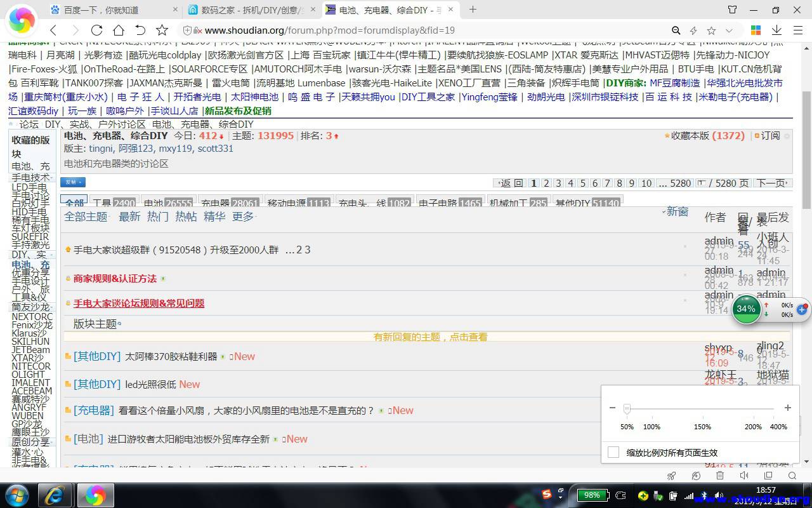Image resolution: width=812 pixels, height=508 pixels.
Task: Go to forum page 2
Action: click(546, 183)
